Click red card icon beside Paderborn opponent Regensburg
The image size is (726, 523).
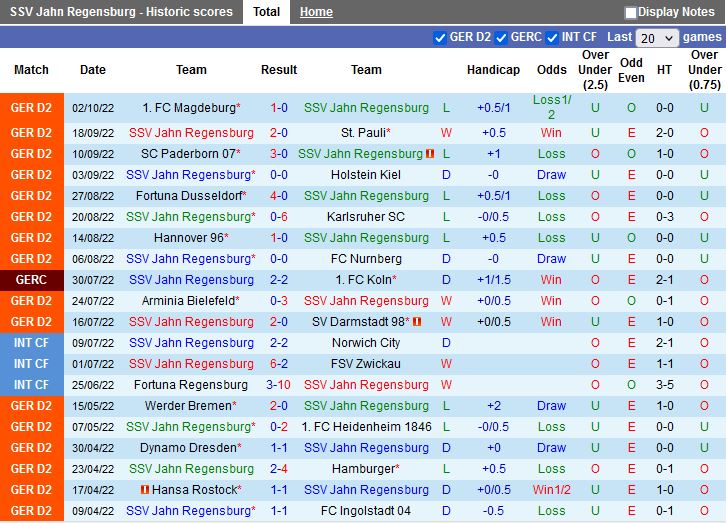[430, 154]
